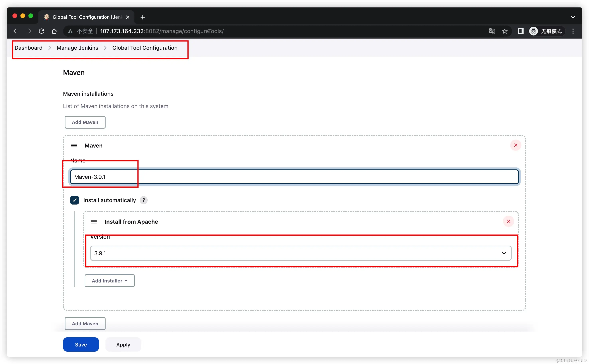Remove the Install from Apache installer
Screen dimensions: 589x364
(x=508, y=221)
